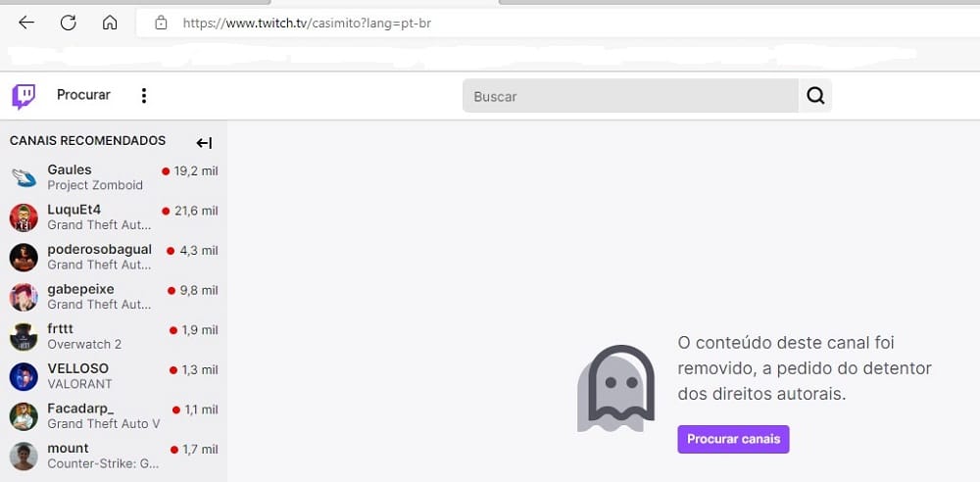Screen dimensions: 980x482
Task: Open Gaules channel avatar
Action: [x=24, y=177]
